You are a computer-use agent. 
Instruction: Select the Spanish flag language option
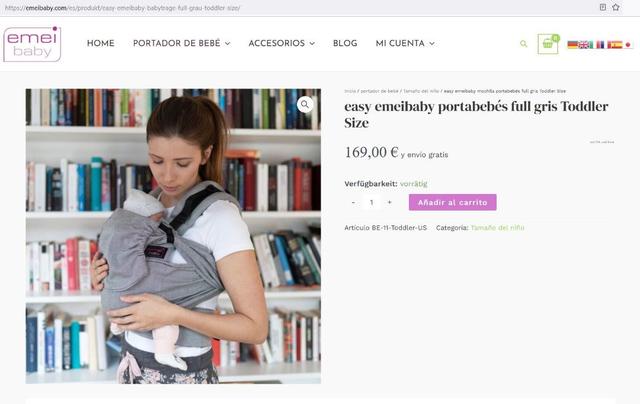click(x=615, y=44)
